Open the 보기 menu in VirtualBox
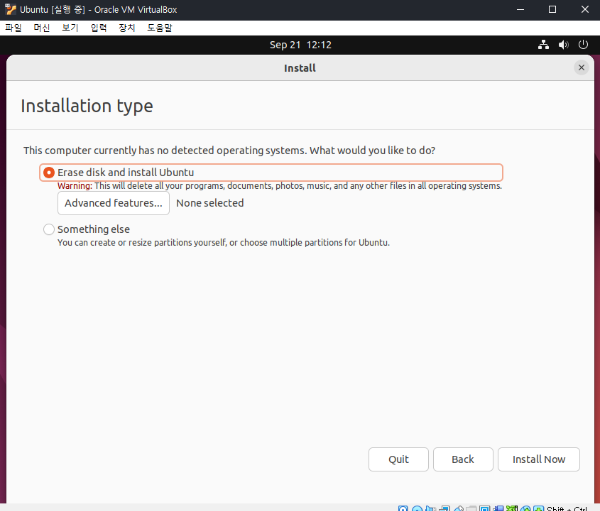The width and height of the screenshot is (600, 511). click(70, 28)
